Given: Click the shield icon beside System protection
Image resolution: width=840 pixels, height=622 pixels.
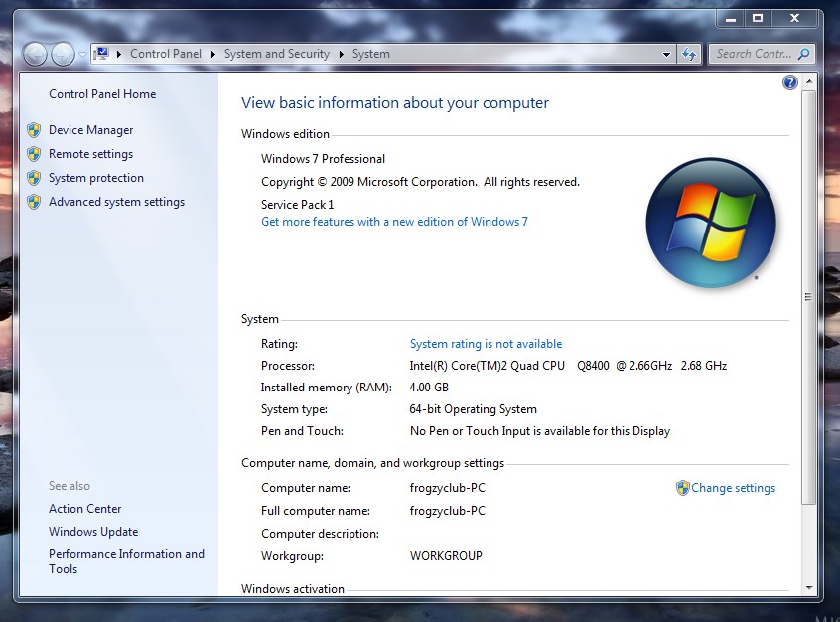Looking at the screenshot, I should click(34, 178).
